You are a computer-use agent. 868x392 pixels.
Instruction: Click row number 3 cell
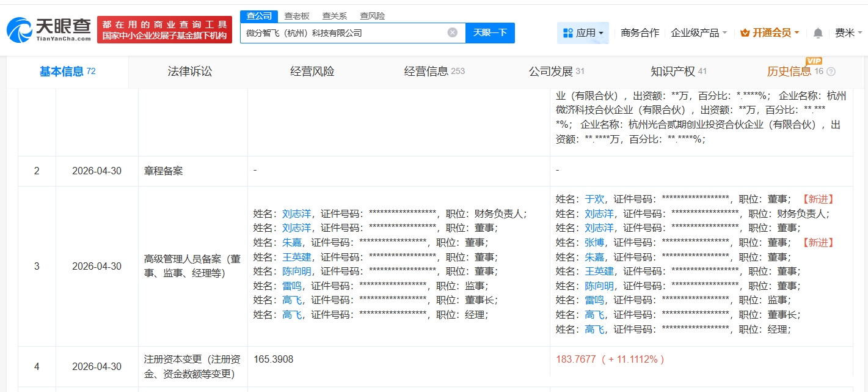click(x=37, y=267)
